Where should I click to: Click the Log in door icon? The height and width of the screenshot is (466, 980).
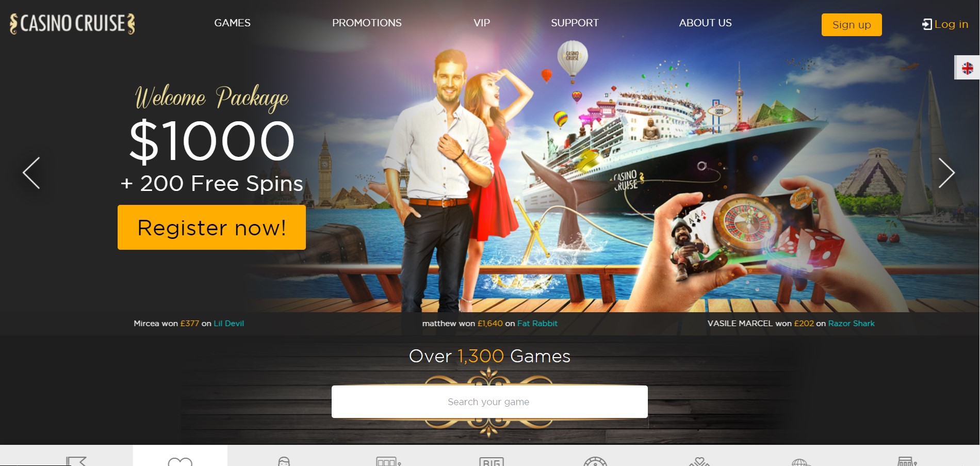point(926,24)
